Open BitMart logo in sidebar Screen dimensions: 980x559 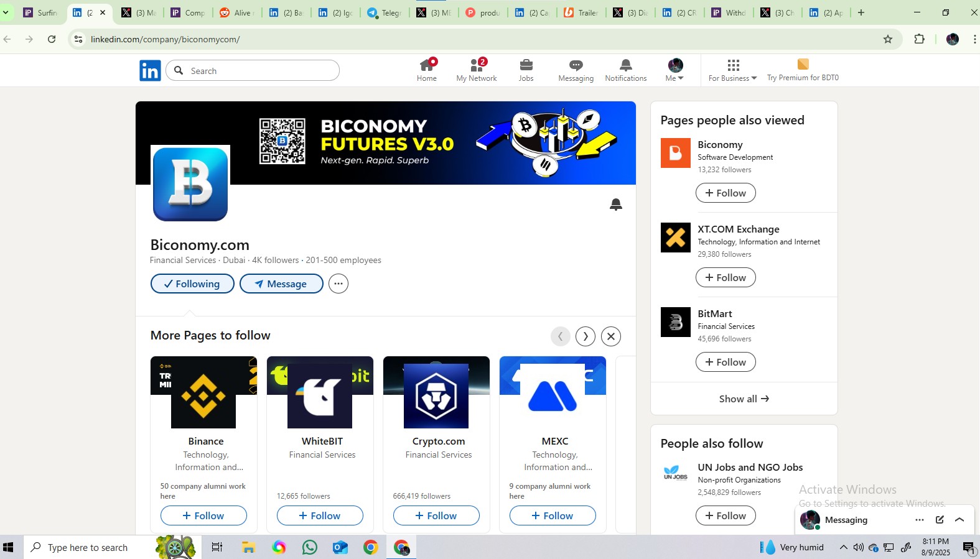click(676, 322)
